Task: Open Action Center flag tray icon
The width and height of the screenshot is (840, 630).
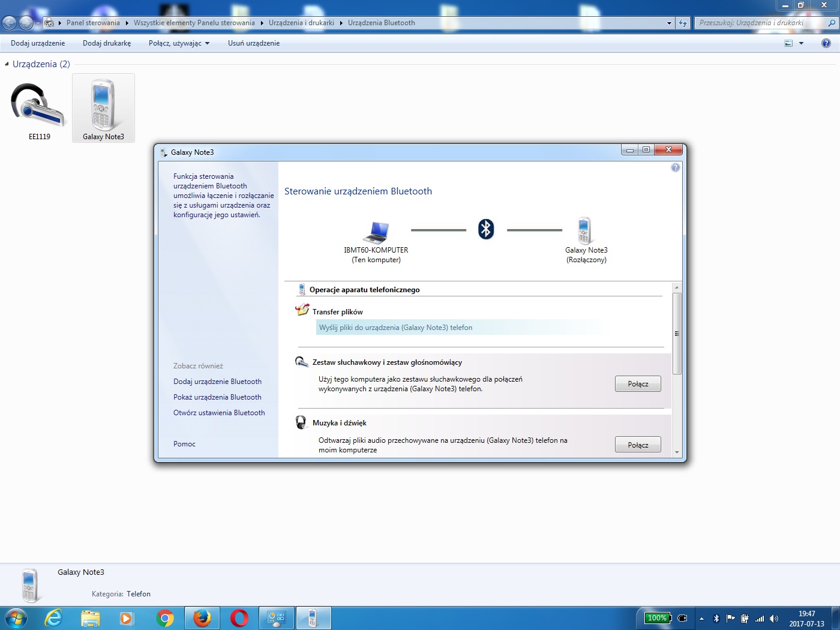Action: (x=730, y=618)
